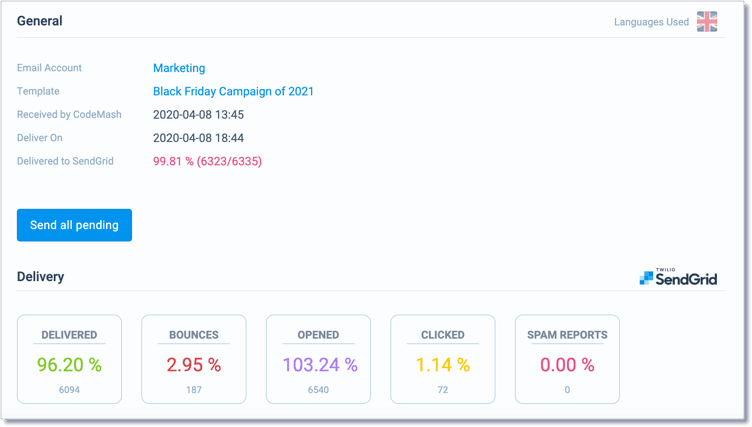Click the Deliver On date value

coord(198,138)
